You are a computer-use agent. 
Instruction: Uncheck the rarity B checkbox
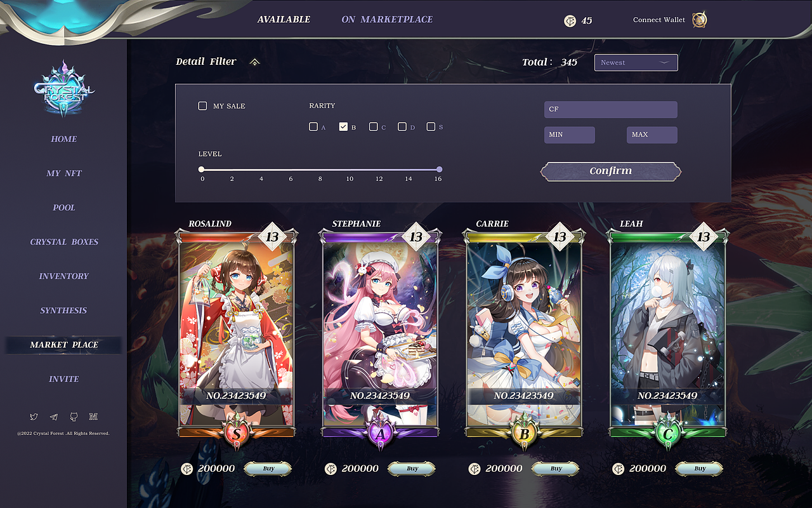pos(343,126)
